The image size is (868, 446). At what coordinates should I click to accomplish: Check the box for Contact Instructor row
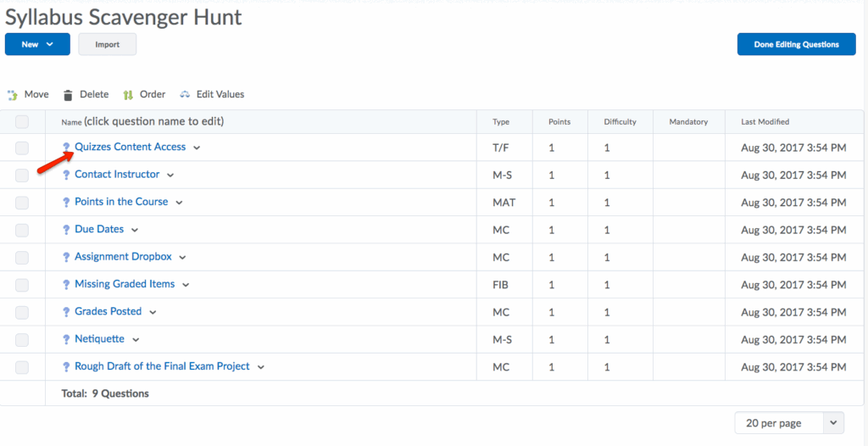(22, 176)
